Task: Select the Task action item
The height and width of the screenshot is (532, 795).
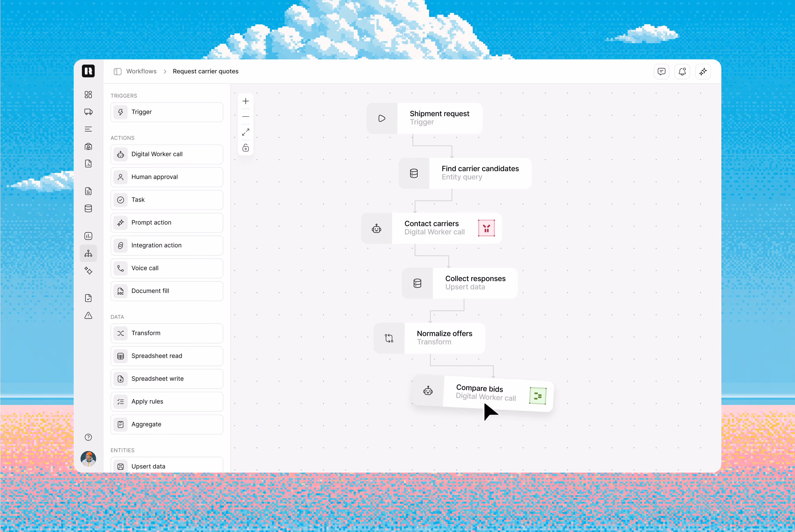Action: 167,199
